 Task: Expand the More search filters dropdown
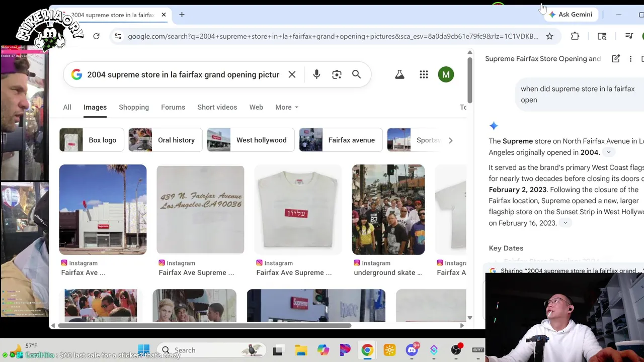pos(287,107)
